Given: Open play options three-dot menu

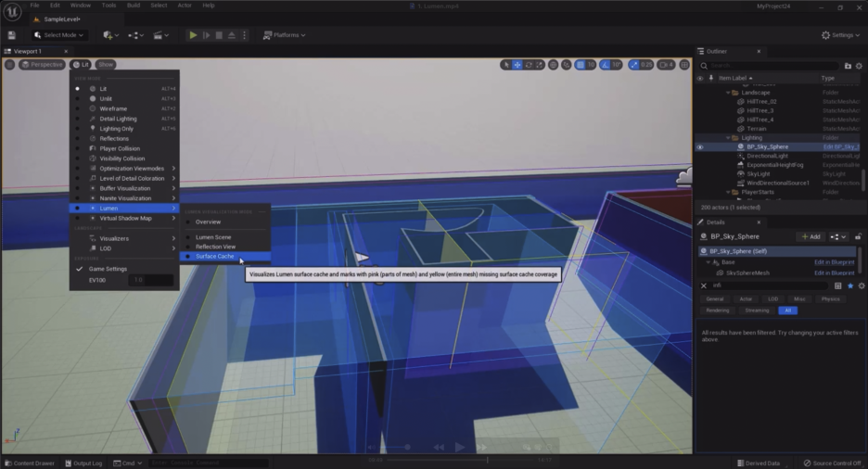Looking at the screenshot, I should [x=244, y=35].
